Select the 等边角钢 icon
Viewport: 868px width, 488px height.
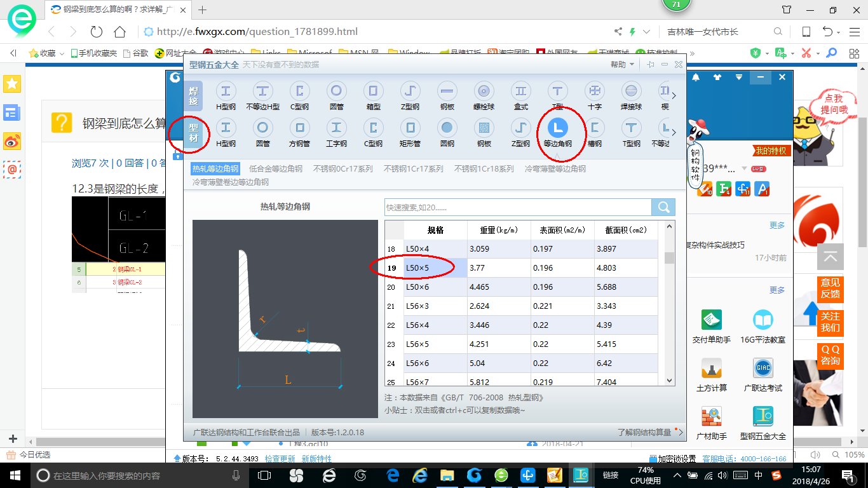click(x=557, y=128)
